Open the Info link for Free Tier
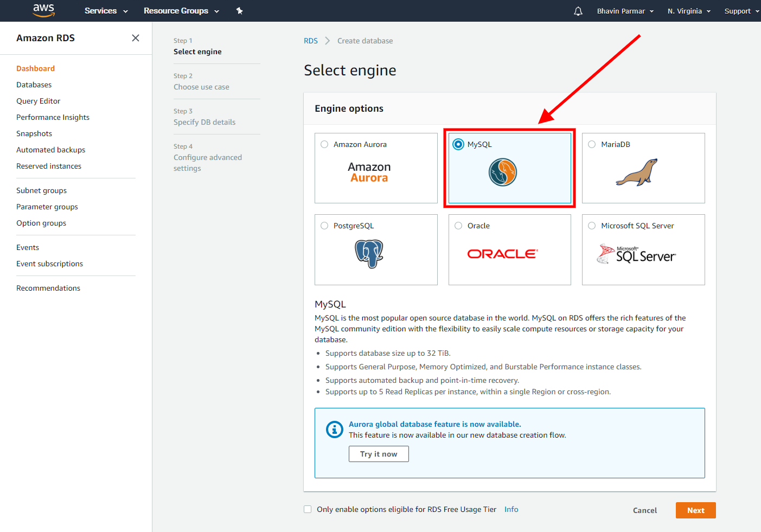Screen dimensions: 761x532 click(511, 509)
